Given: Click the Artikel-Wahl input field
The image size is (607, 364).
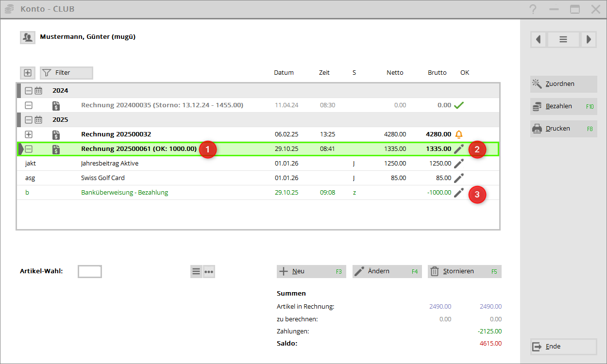Looking at the screenshot, I should [x=90, y=272].
